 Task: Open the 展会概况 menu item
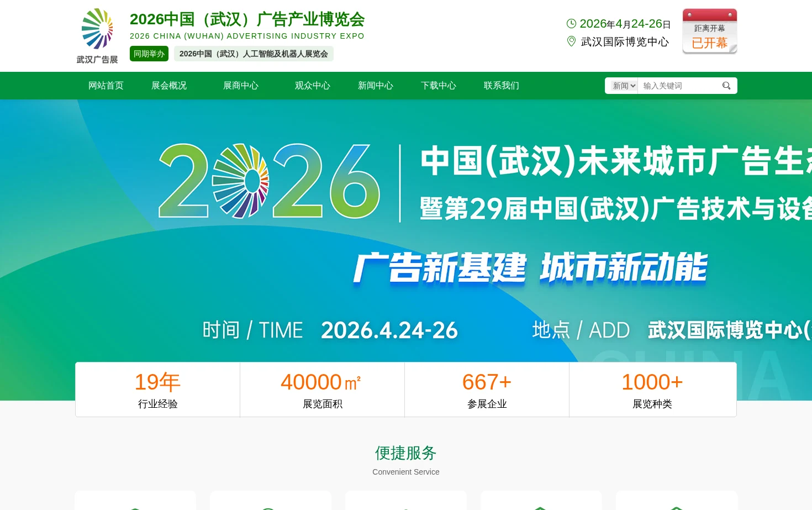tap(169, 86)
